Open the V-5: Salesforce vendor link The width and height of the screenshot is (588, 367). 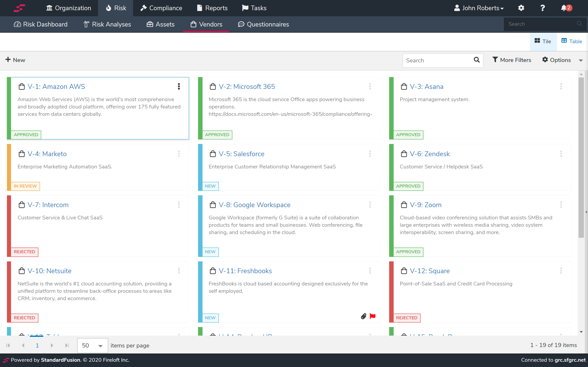click(241, 154)
